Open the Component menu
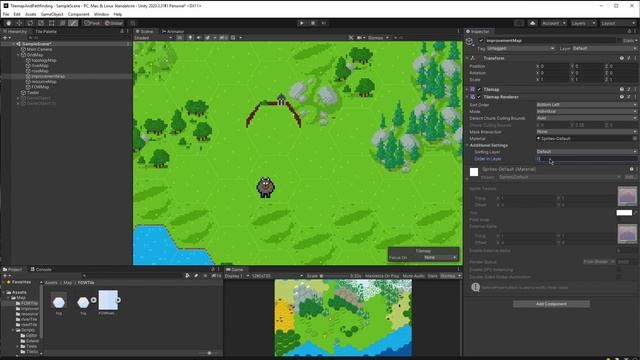The width and height of the screenshot is (640, 360). click(x=78, y=14)
